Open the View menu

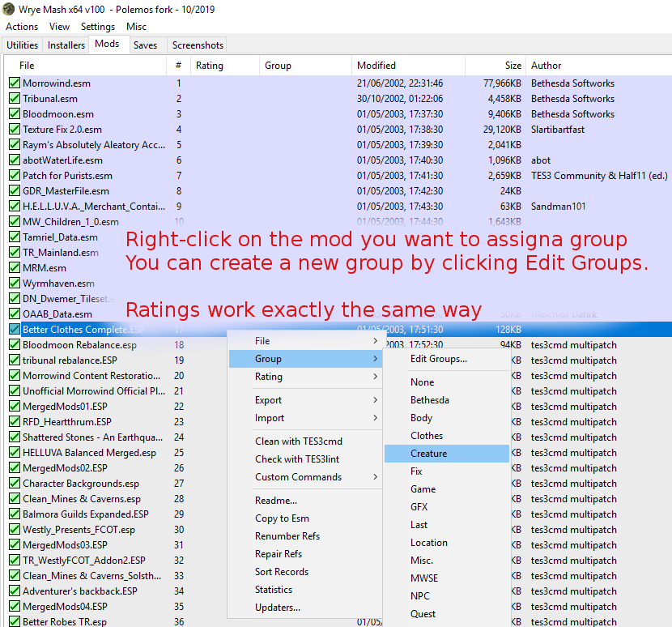(x=59, y=27)
